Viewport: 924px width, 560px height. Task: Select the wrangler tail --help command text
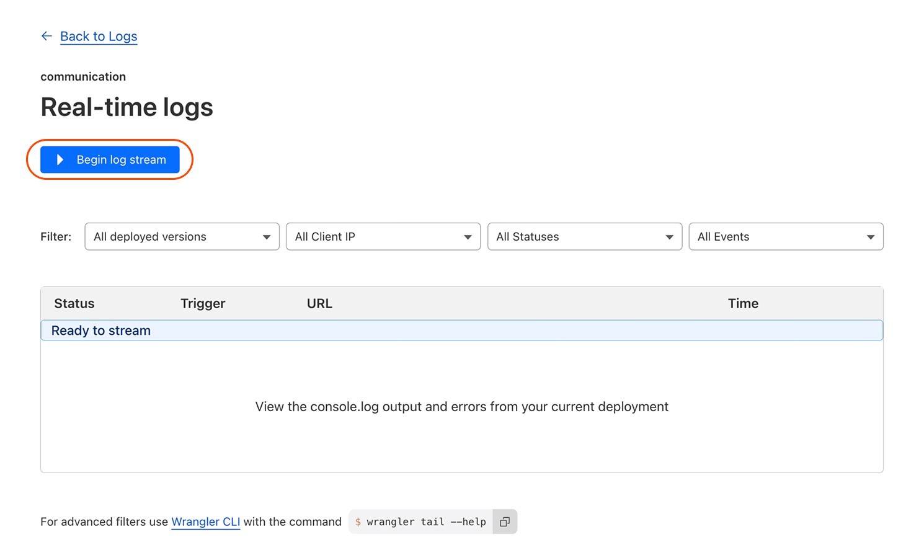pos(426,522)
